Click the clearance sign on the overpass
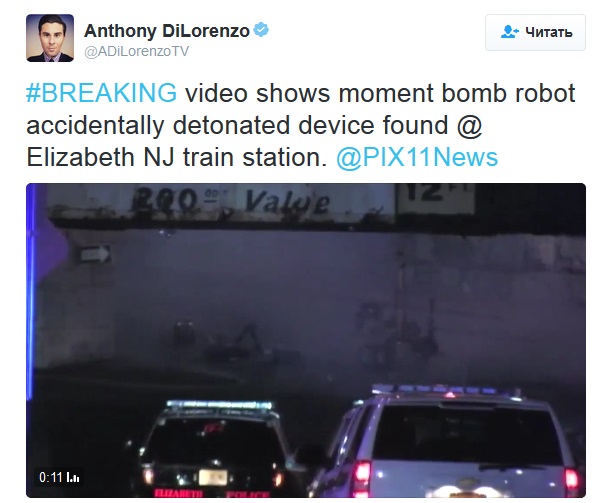The width and height of the screenshot is (602, 503). tap(436, 198)
